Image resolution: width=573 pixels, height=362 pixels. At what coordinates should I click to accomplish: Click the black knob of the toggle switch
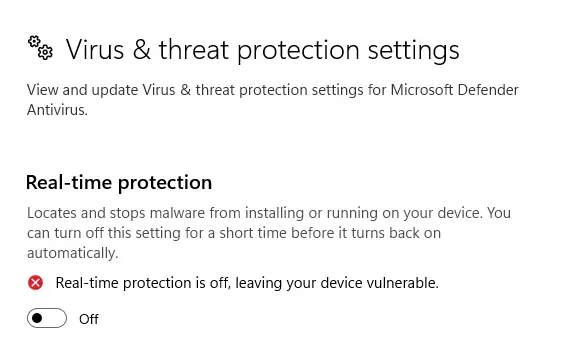37,318
